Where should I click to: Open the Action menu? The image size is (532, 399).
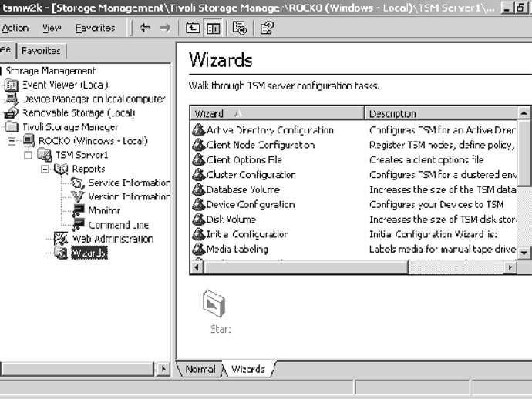pyautogui.click(x=15, y=28)
